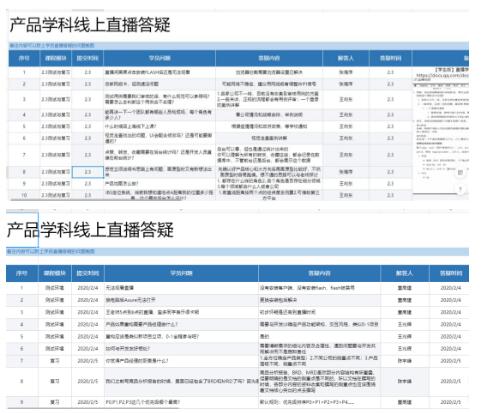Click the 课程模块 header in lower table
Image resolution: width=497 pixels, height=413 pixels.
click(x=55, y=273)
